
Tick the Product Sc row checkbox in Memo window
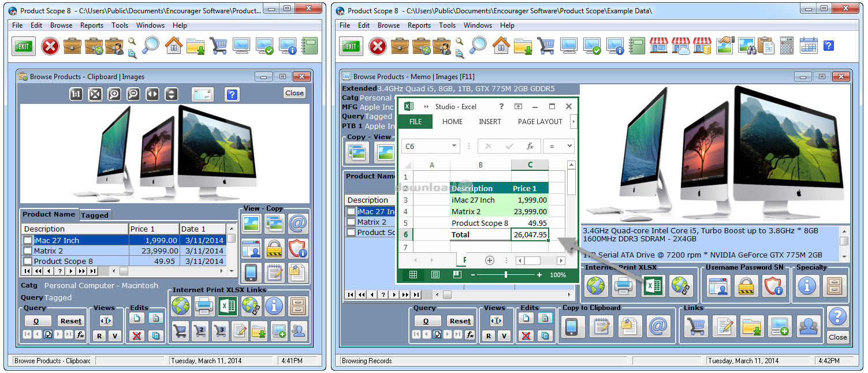click(351, 232)
